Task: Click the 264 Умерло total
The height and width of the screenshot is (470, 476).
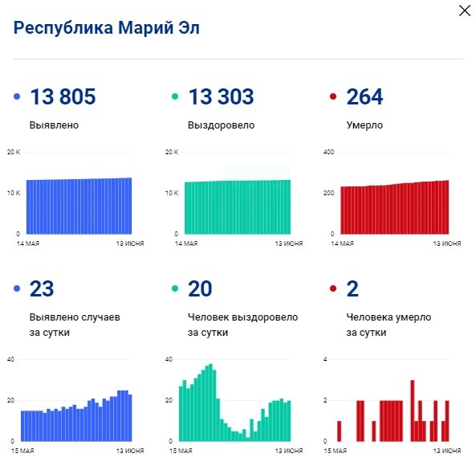Action: tap(364, 96)
